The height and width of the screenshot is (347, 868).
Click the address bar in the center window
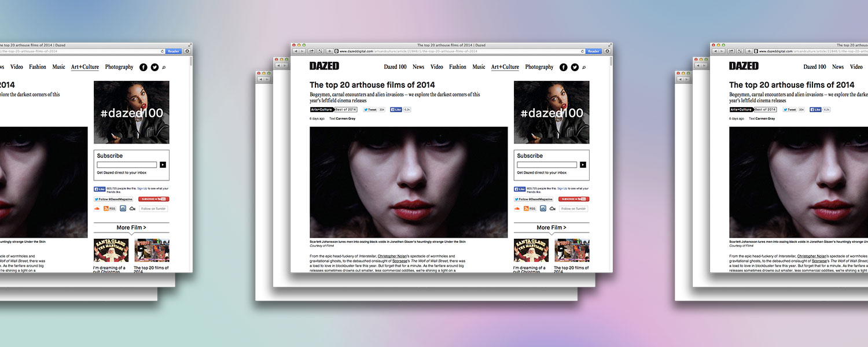tap(459, 51)
